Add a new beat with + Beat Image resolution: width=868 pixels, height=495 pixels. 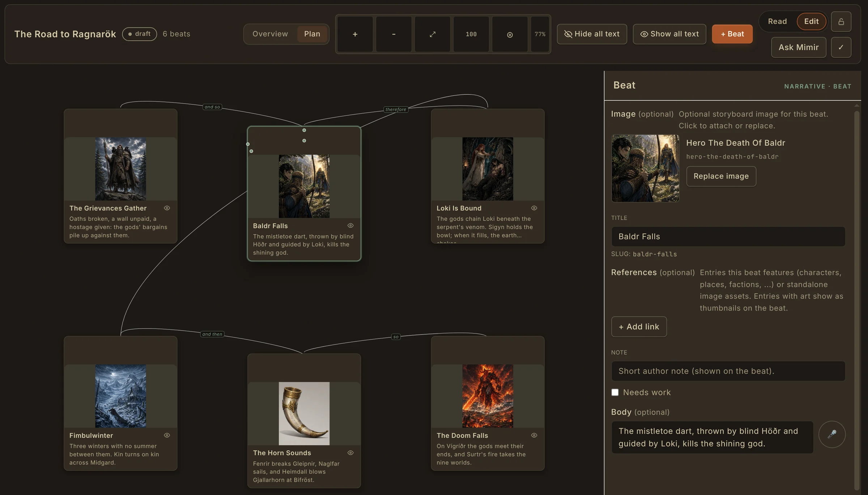click(732, 34)
